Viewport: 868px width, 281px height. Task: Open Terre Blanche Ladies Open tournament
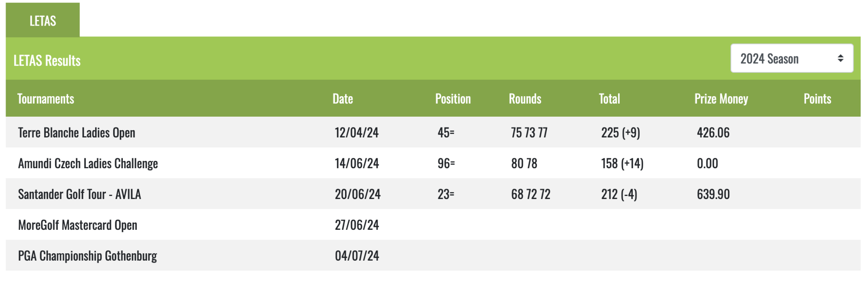[x=77, y=133]
